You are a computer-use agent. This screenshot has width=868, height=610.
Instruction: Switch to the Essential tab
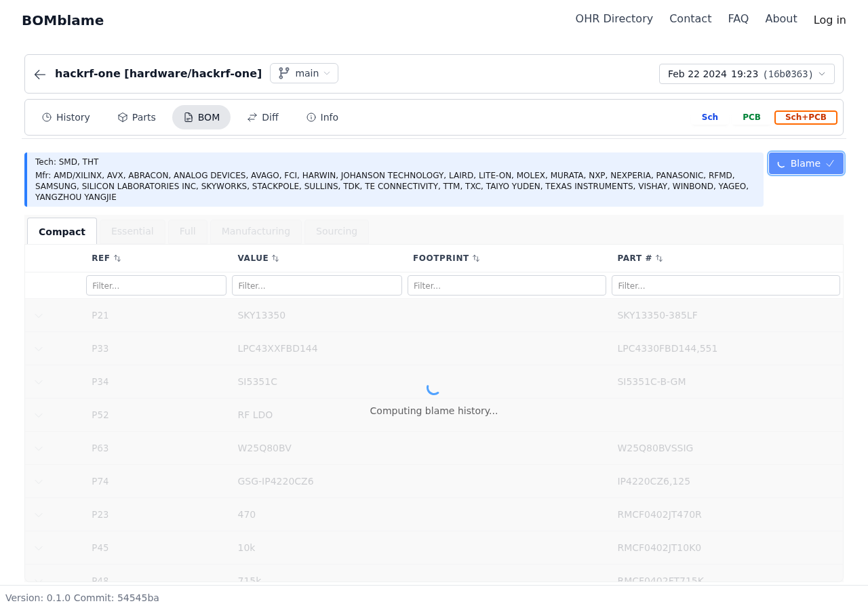coord(132,231)
